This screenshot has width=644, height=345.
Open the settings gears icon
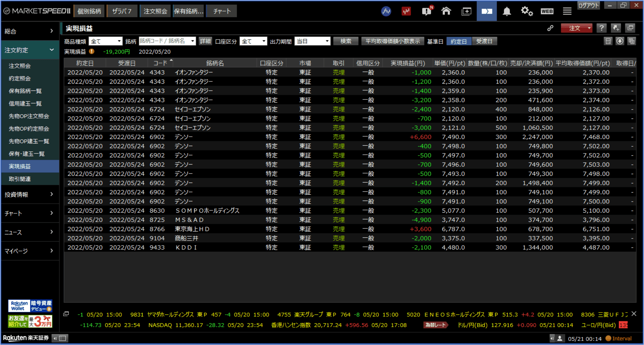click(527, 11)
